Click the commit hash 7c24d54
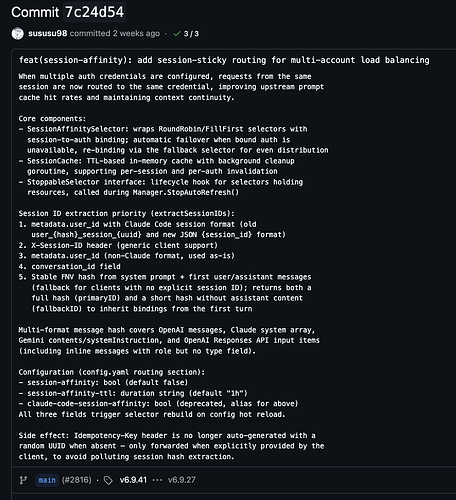This screenshot has width=456, height=500. coord(94,12)
